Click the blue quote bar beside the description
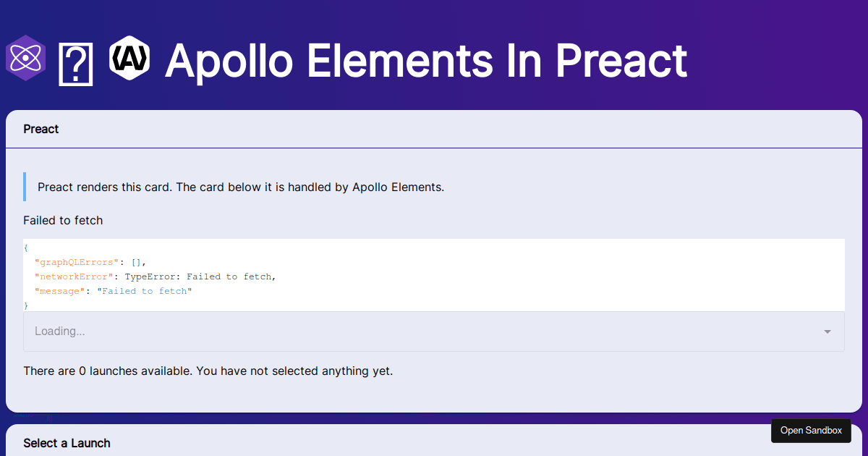Viewport: 868px width, 456px height. (25, 186)
